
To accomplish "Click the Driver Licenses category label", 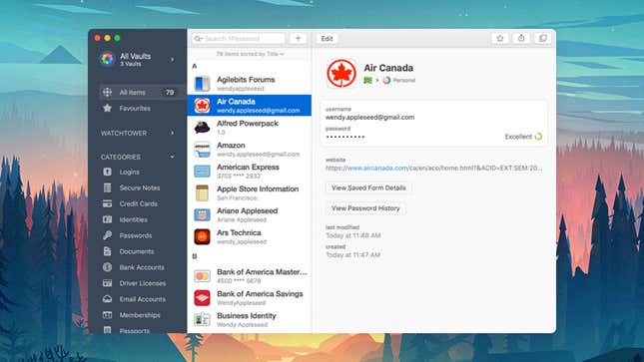I will tap(143, 283).
